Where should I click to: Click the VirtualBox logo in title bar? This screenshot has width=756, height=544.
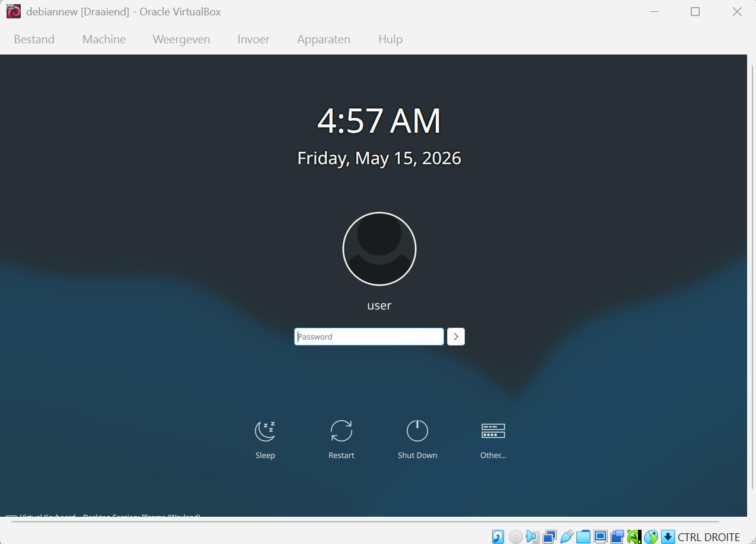pyautogui.click(x=13, y=11)
